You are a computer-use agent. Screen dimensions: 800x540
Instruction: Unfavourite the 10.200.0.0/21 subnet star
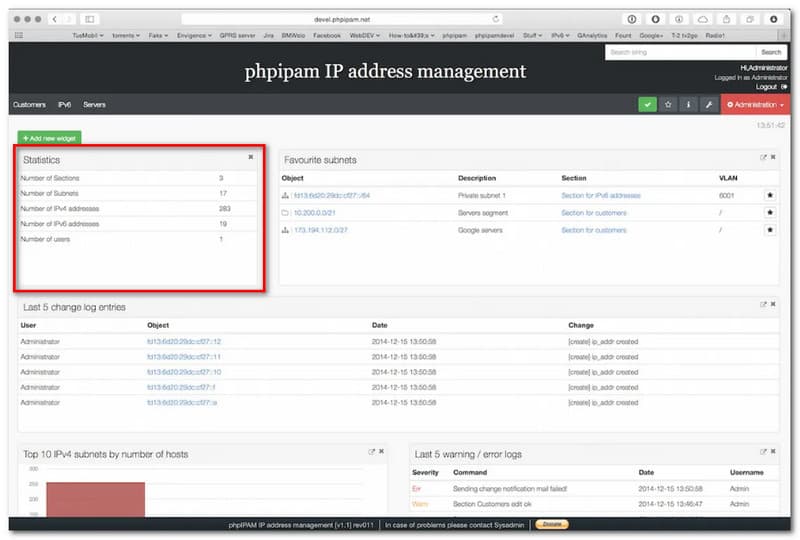click(x=770, y=212)
